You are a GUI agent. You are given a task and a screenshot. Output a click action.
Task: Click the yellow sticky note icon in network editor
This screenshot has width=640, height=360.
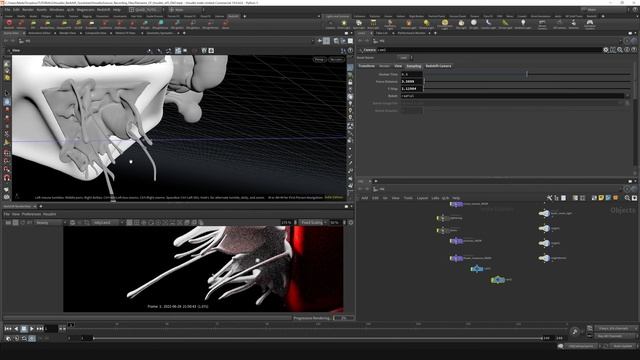(x=601, y=198)
